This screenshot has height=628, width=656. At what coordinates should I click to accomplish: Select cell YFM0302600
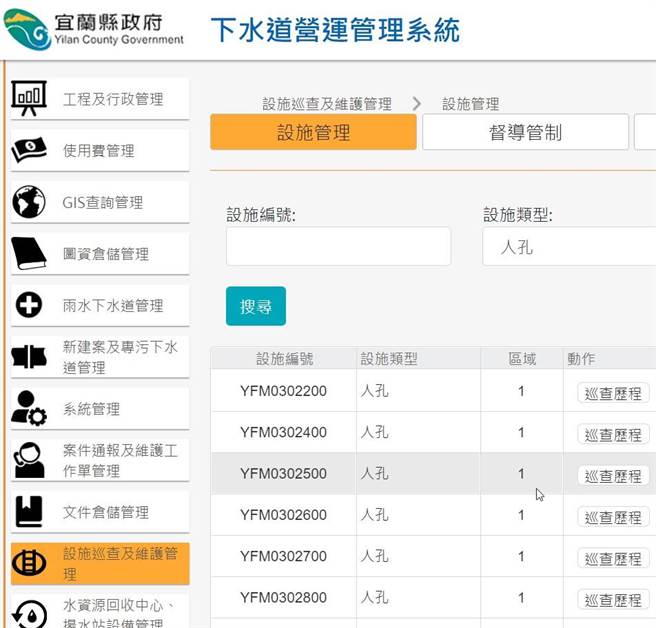click(x=283, y=515)
